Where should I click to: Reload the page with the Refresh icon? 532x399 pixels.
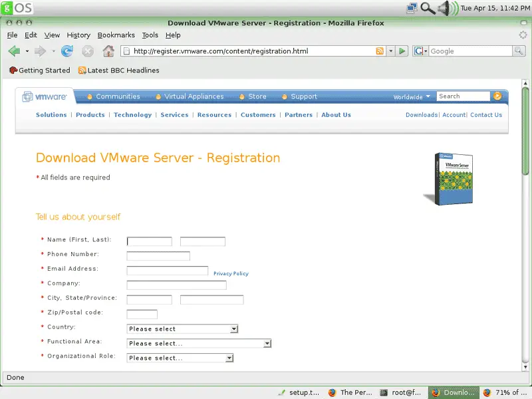[67, 51]
